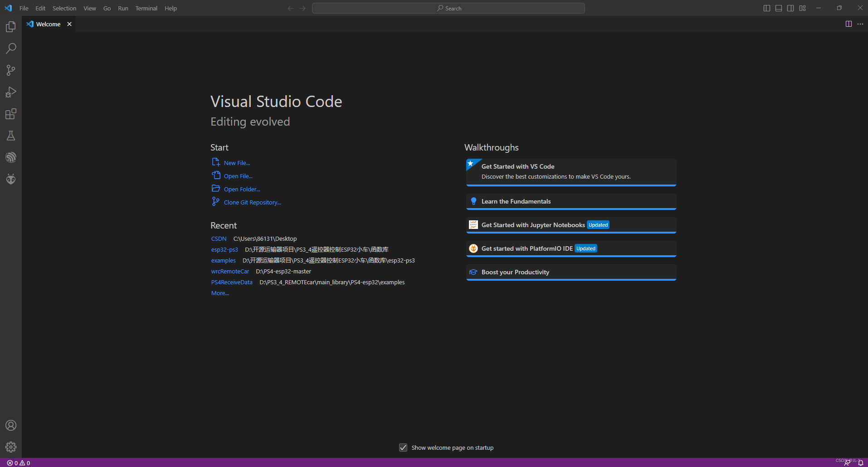
Task: Click the Open File... link
Action: click(x=238, y=176)
